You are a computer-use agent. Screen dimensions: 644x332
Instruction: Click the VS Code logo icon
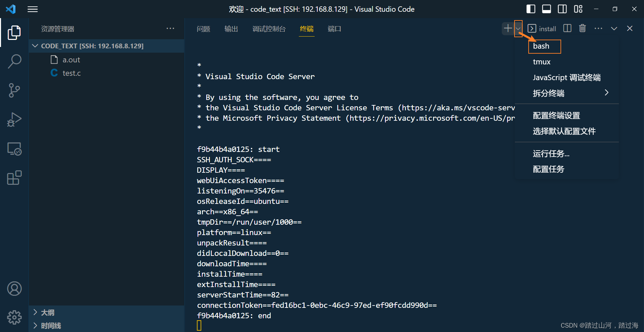pos(11,9)
